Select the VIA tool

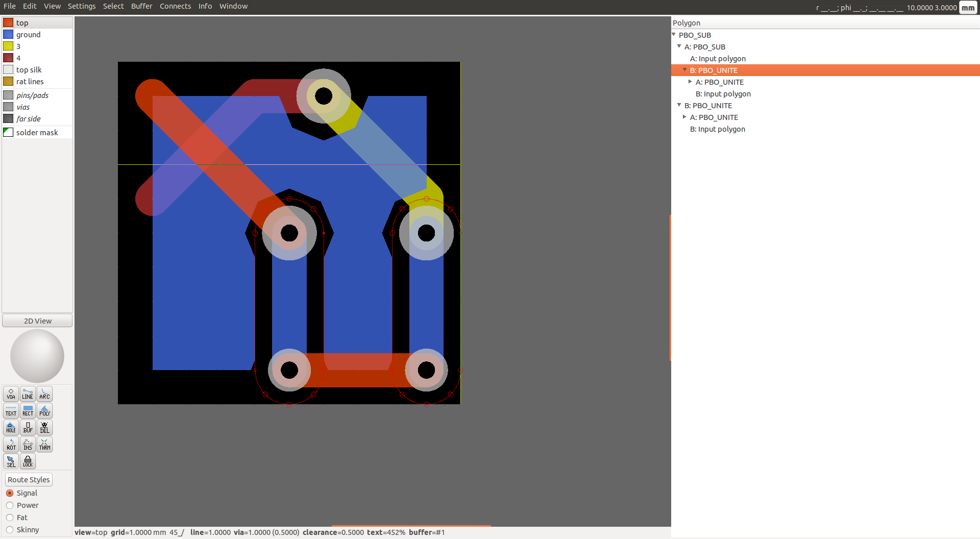coord(11,394)
